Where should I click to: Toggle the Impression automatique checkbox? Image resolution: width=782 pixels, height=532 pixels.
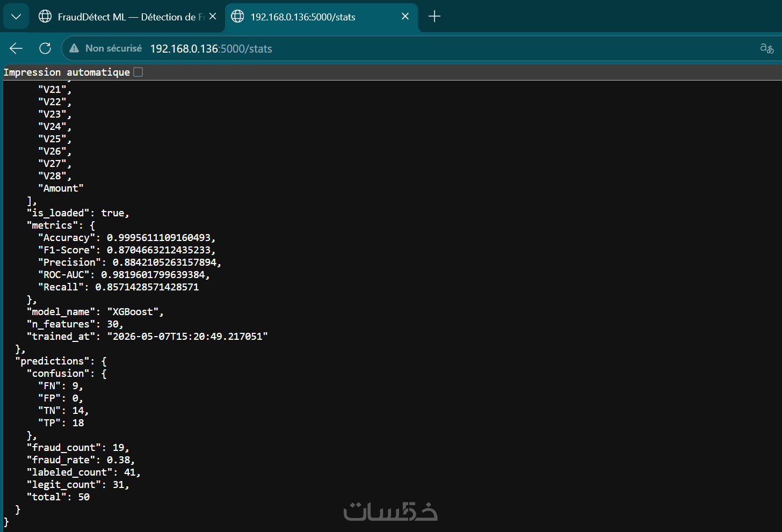pyautogui.click(x=138, y=72)
